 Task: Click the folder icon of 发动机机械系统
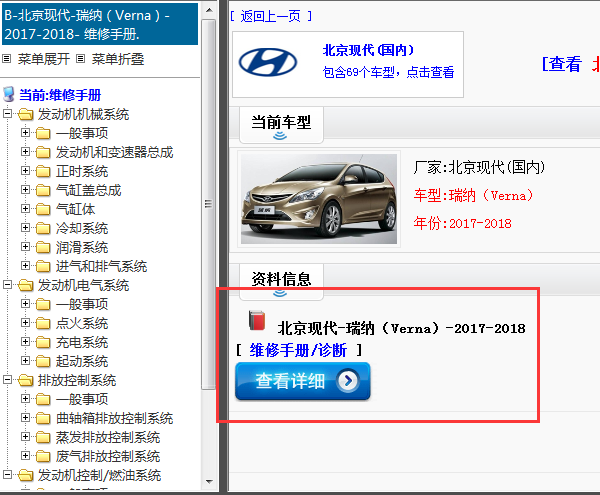(x=26, y=114)
